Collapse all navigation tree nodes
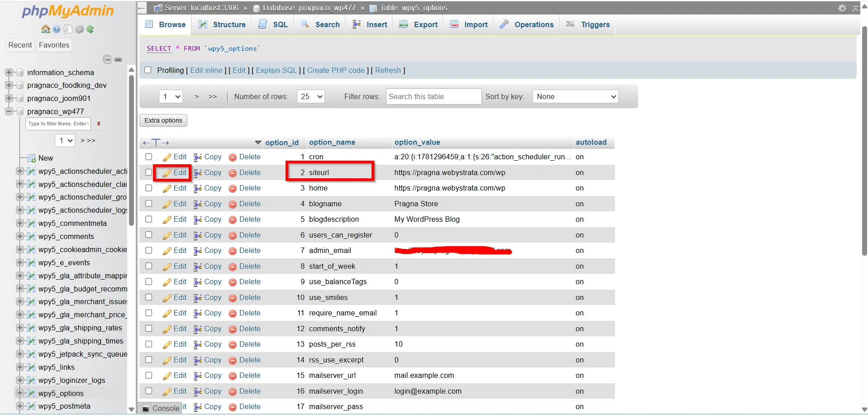Image resolution: width=868 pixels, height=415 pixels. click(107, 59)
